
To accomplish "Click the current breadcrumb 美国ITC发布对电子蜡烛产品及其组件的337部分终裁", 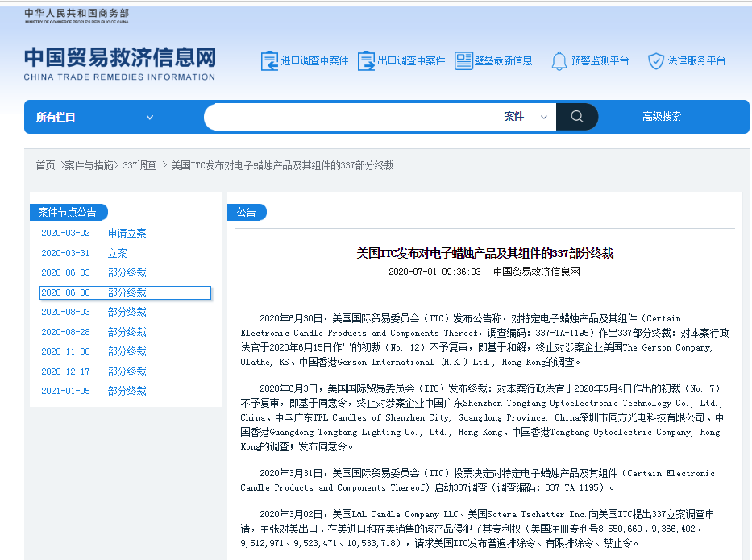I will click(282, 165).
